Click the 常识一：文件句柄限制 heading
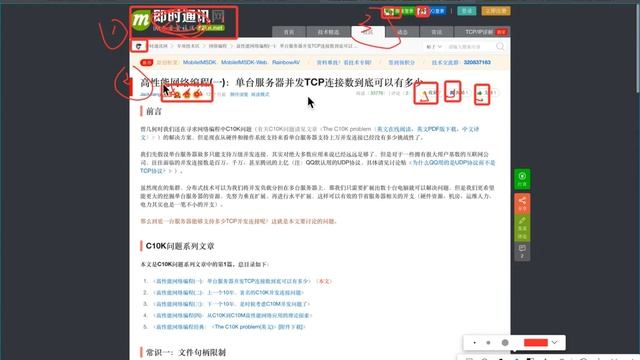Viewport: 640px width, 360px height. click(x=186, y=352)
